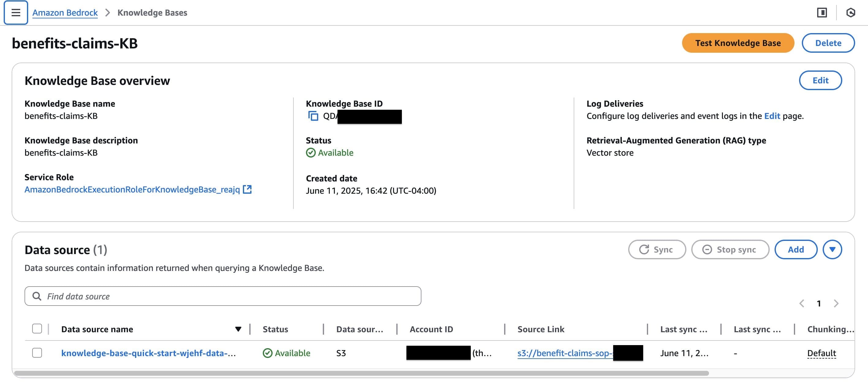Screen dimensions: 868x388
Task: Open AWS CloudShell
Action: point(851,13)
